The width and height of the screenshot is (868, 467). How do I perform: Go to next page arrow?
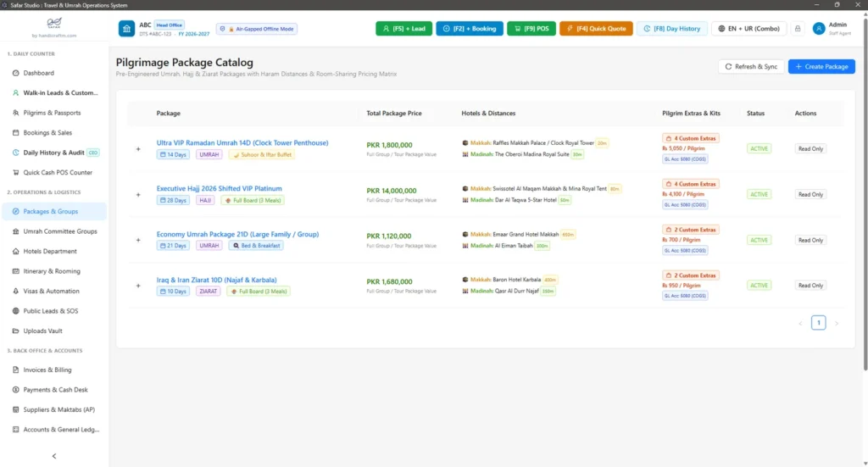[x=837, y=323]
